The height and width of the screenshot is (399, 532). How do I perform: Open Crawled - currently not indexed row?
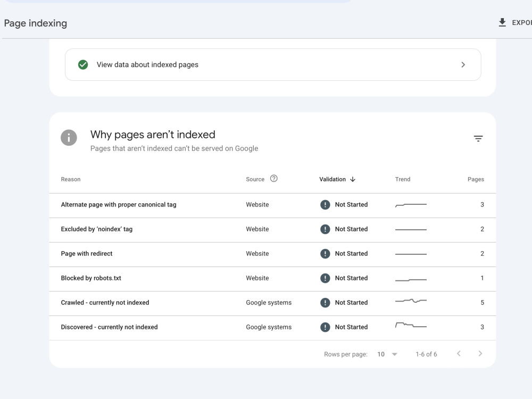pyautogui.click(x=272, y=303)
